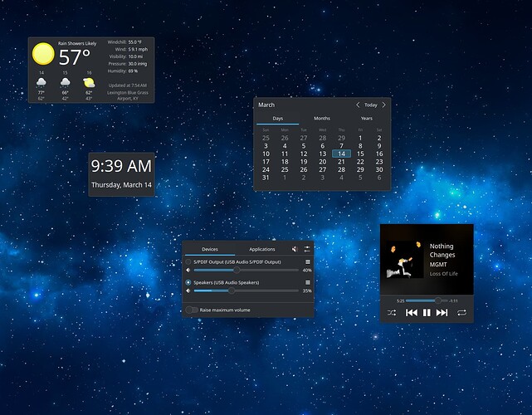The width and height of the screenshot is (532, 415).
Task: Click the album art thumbnail
Action: point(404,260)
